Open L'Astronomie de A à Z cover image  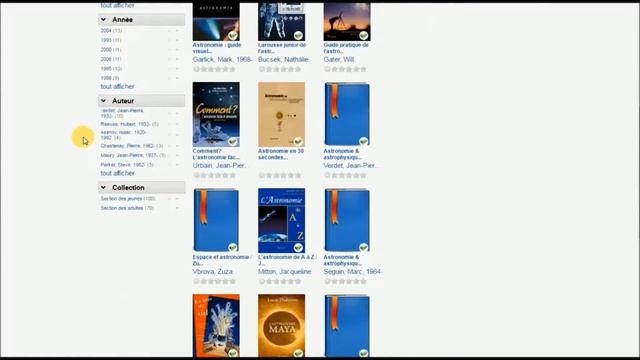point(281,220)
